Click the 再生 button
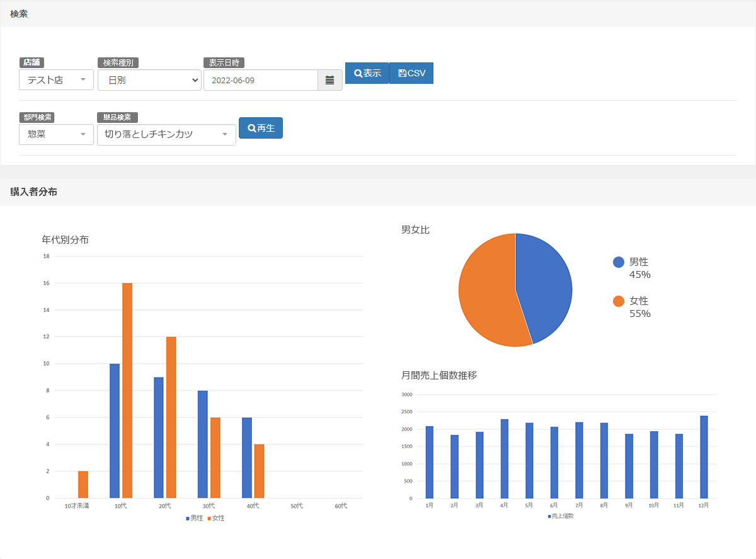 tap(261, 128)
